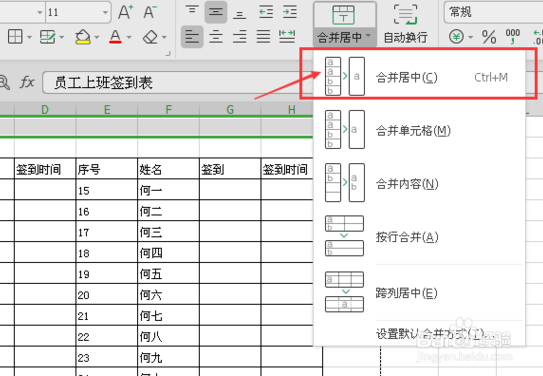Center text horizontally
Screen dimensions: 543x376
click(x=216, y=37)
